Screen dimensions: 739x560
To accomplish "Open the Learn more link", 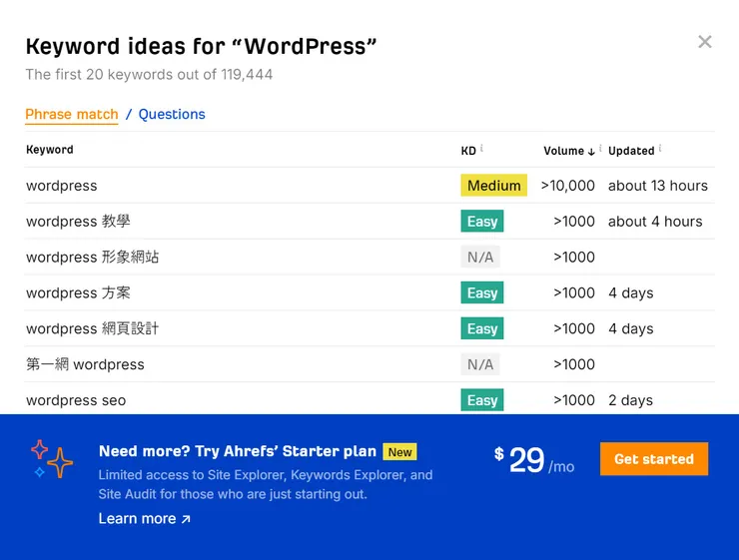I will click(145, 518).
